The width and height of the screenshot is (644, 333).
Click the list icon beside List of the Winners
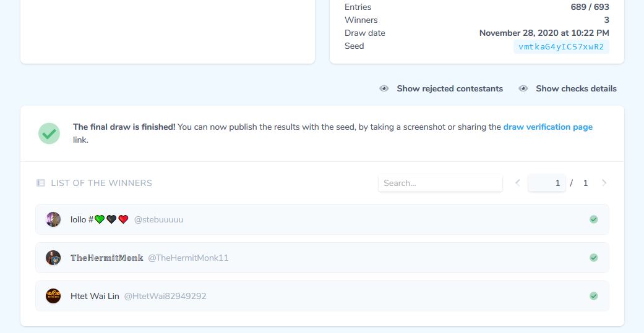tap(41, 183)
